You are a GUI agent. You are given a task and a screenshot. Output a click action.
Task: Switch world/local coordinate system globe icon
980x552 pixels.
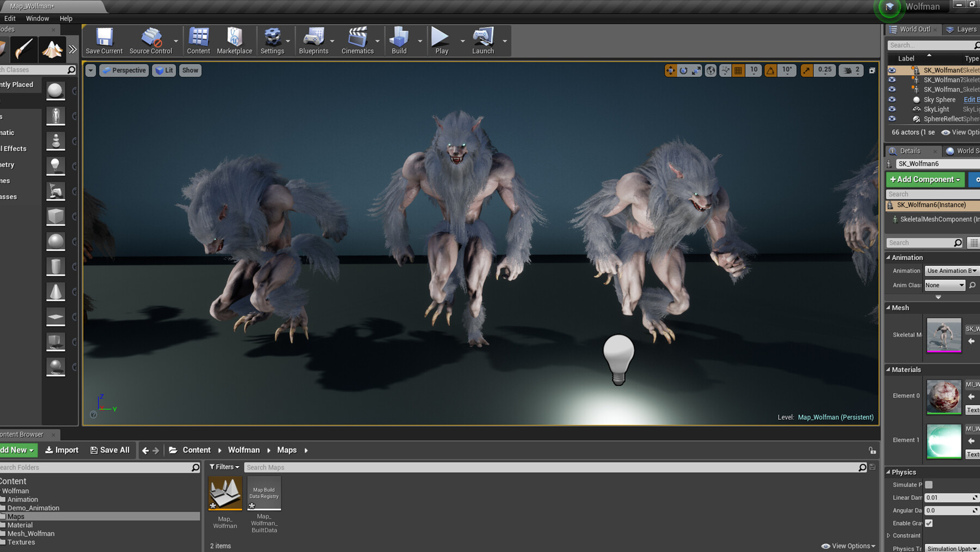click(x=710, y=70)
